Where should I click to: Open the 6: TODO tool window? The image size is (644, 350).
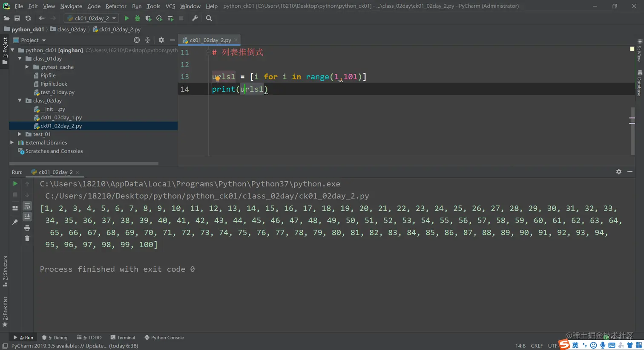(x=89, y=338)
